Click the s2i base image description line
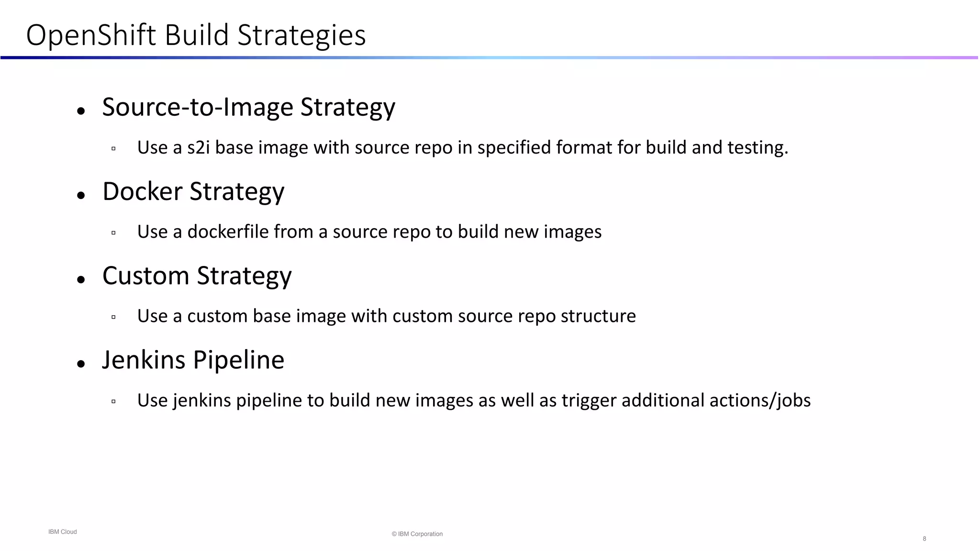 point(462,147)
